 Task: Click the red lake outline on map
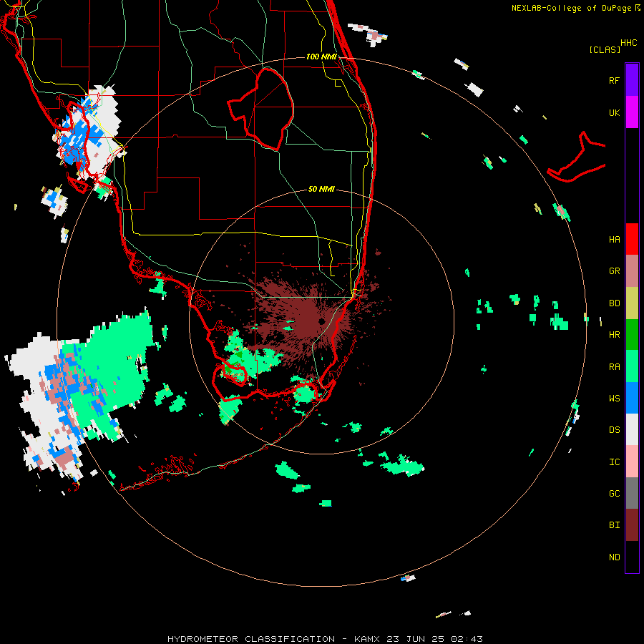(260, 109)
